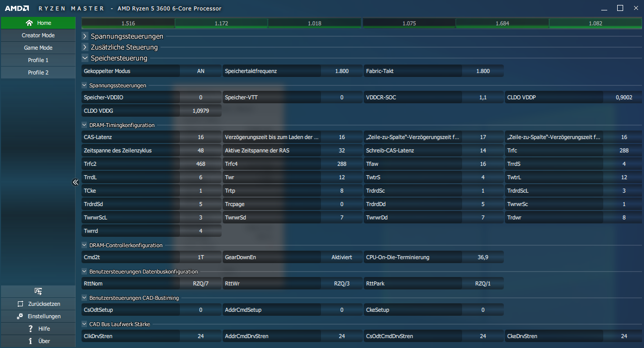Click Twrrd value 4
Screen dimensions: 644x348
(x=201, y=231)
